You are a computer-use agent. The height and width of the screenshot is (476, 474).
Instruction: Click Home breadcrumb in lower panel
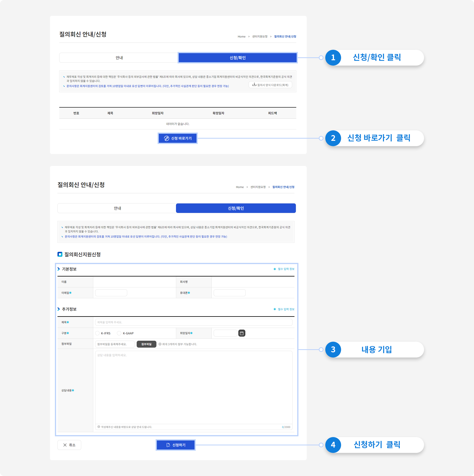240,187
